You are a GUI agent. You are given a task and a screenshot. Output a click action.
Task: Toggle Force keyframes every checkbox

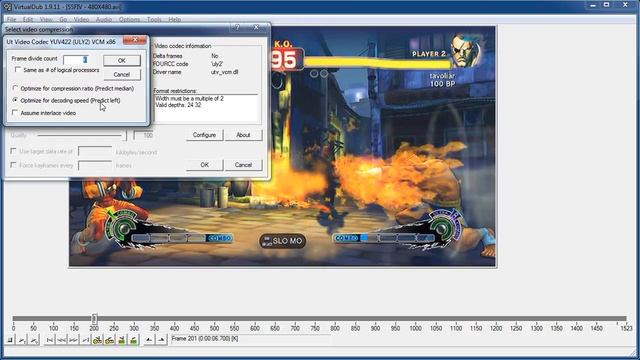13,165
